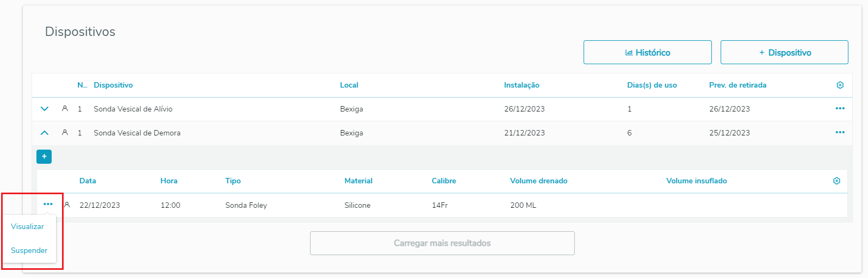
Task: Click person icon beside Sonda Vesical de Alívio
Action: pos(65,109)
